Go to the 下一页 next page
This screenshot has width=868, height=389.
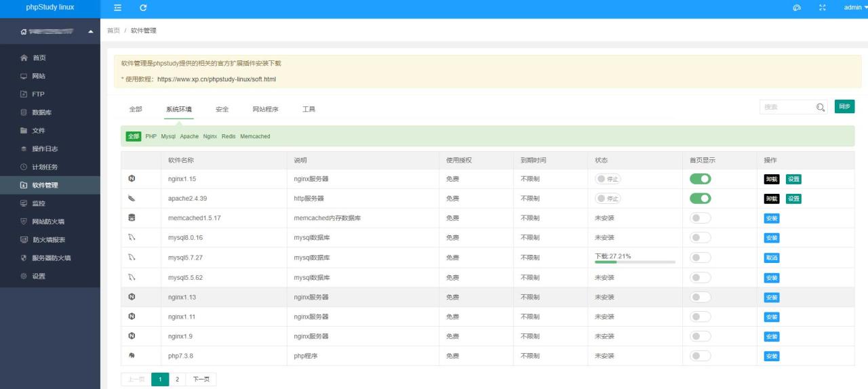pyautogui.click(x=201, y=380)
